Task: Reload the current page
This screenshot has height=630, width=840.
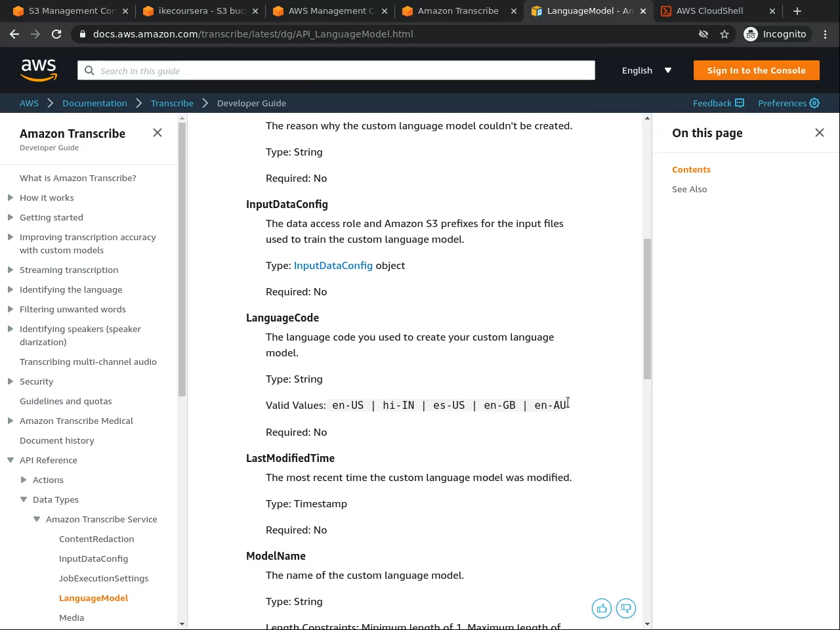Action: [x=56, y=34]
